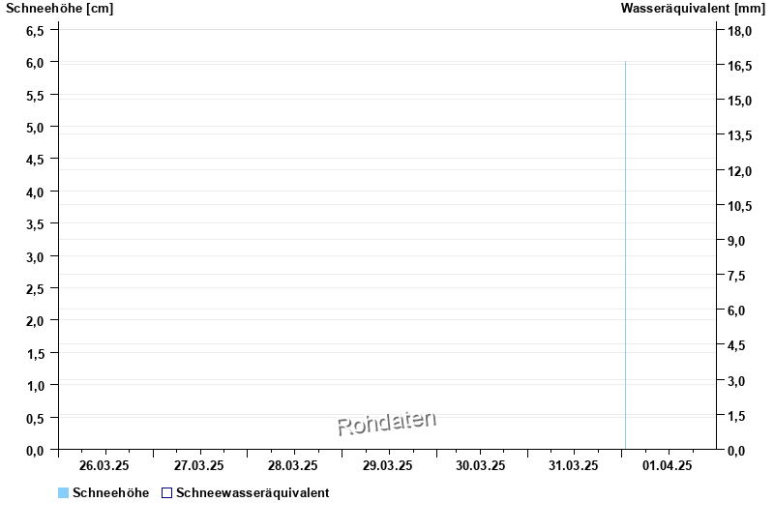Select the Schneehöhe legend label
The image size is (774, 532).
110,493
